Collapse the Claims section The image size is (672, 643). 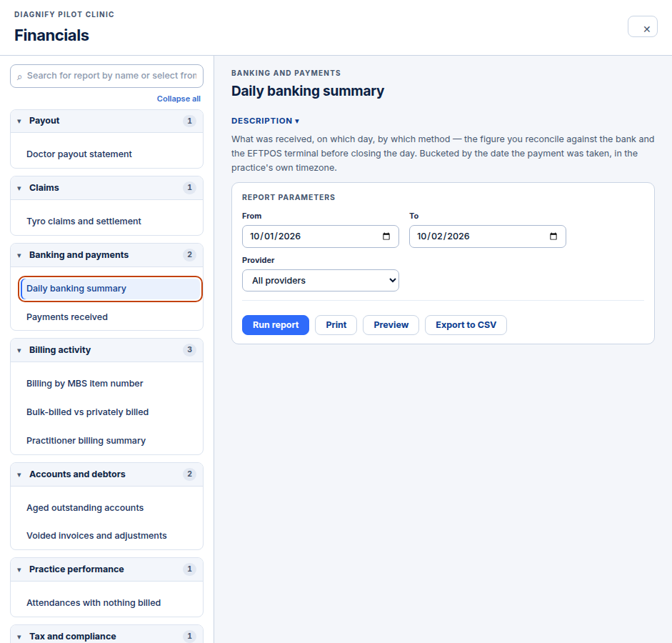coord(106,188)
